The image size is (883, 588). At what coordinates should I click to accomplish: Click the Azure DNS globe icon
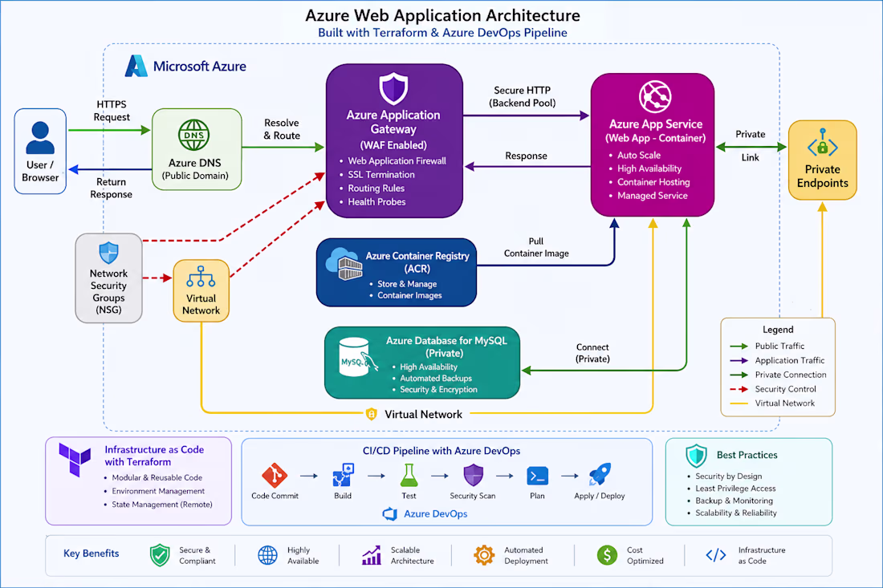tap(194, 135)
